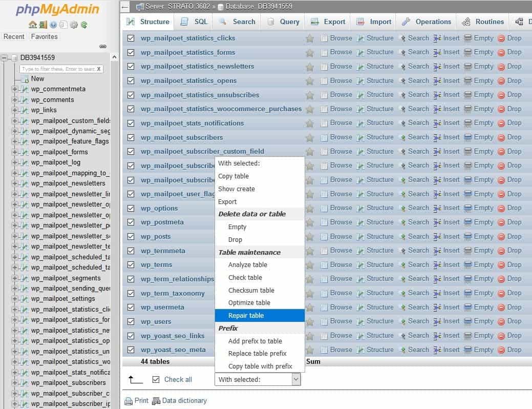The height and width of the screenshot is (409, 532).
Task: Click Browse icon in wp_mailpoet_statistics_opens row
Action: pyautogui.click(x=324, y=81)
